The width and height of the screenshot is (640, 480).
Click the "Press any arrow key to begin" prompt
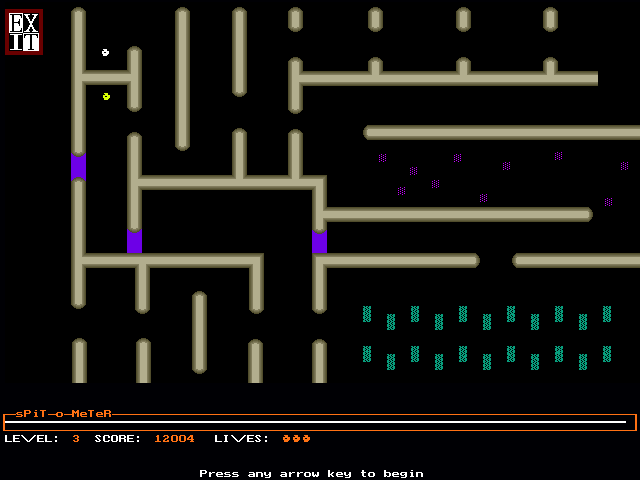tap(311, 473)
